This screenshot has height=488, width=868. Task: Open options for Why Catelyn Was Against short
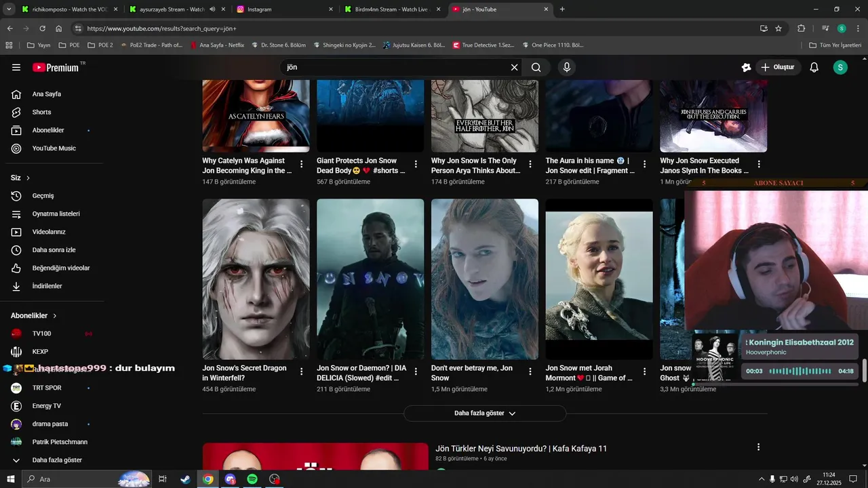(302, 164)
